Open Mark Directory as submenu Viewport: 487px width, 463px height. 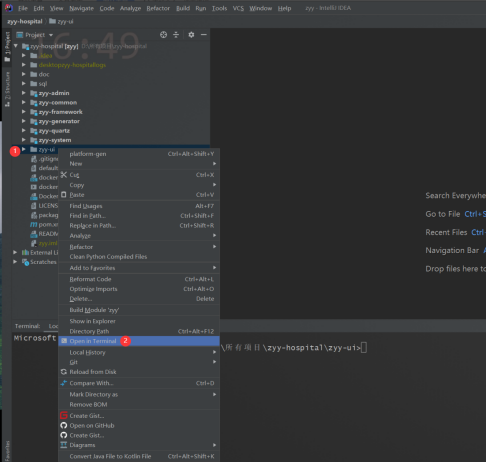[x=139, y=394]
